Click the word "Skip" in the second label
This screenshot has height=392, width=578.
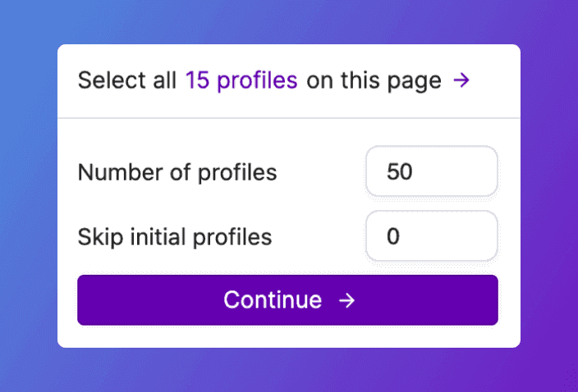click(x=100, y=237)
